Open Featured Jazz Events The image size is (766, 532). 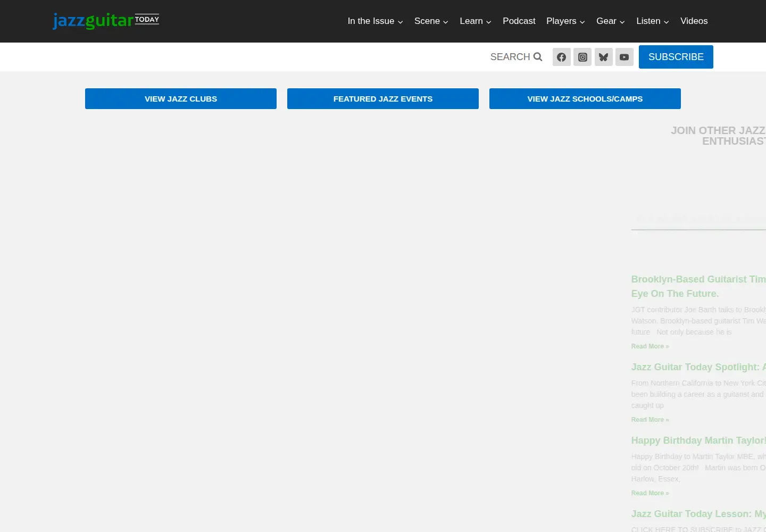(x=383, y=99)
